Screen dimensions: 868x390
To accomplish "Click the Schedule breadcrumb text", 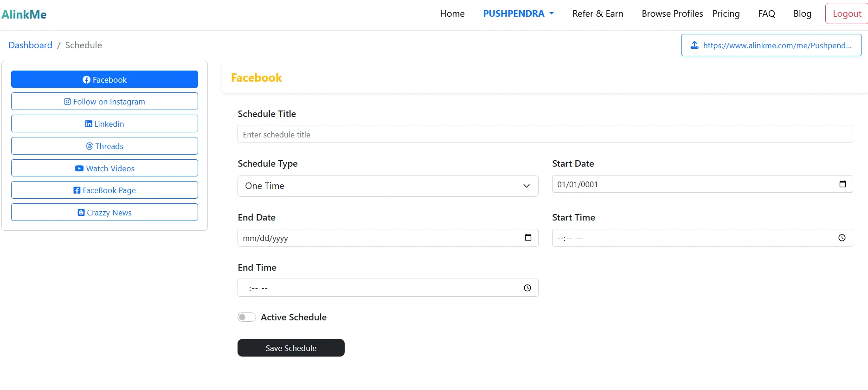I will 84,45.
